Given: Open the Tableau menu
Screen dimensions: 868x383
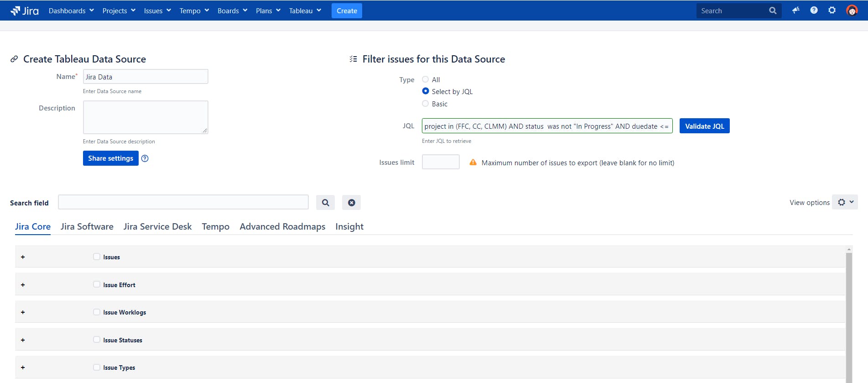Looking at the screenshot, I should coord(305,10).
